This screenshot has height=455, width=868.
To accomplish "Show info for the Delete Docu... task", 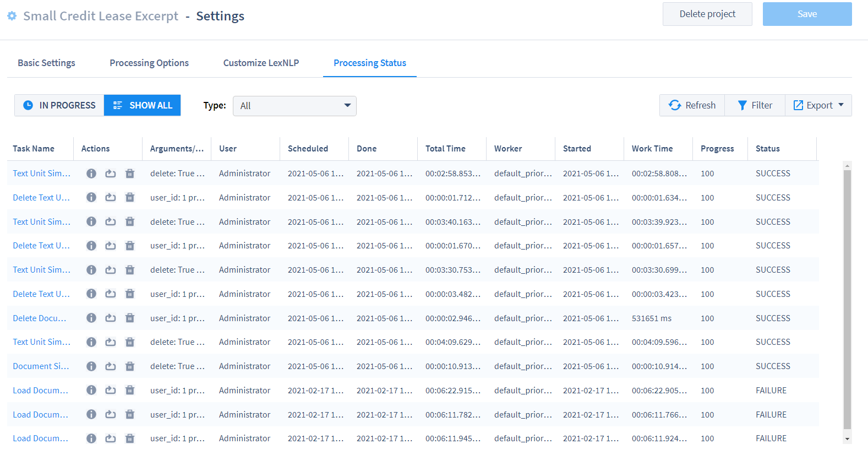I will pos(91,318).
